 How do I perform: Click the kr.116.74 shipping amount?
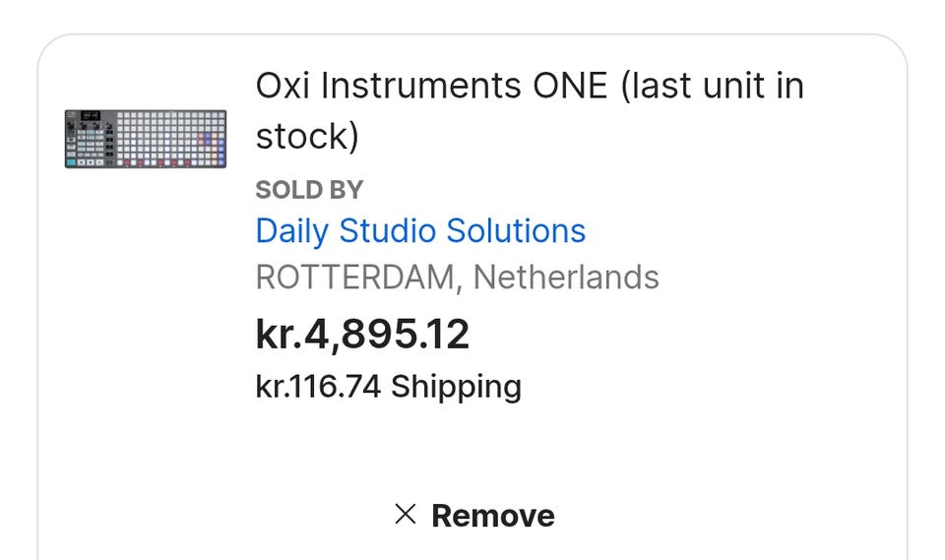click(318, 386)
